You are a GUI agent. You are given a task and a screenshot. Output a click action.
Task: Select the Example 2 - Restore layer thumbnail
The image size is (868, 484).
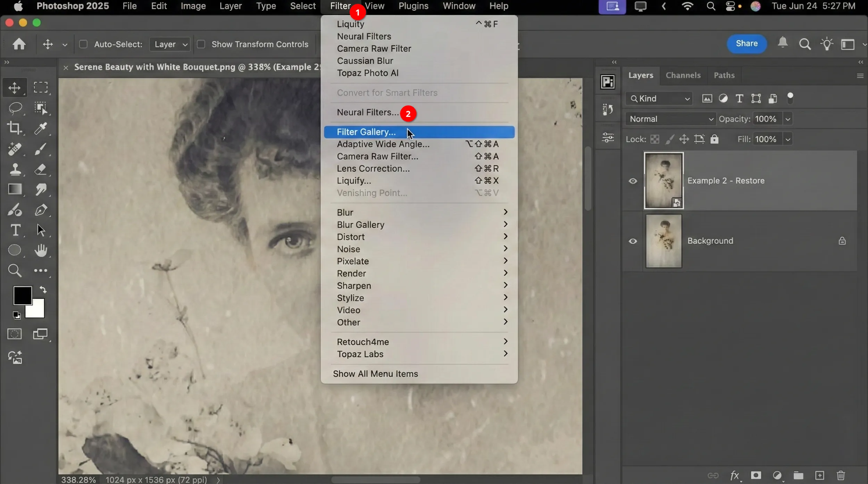[x=663, y=180]
